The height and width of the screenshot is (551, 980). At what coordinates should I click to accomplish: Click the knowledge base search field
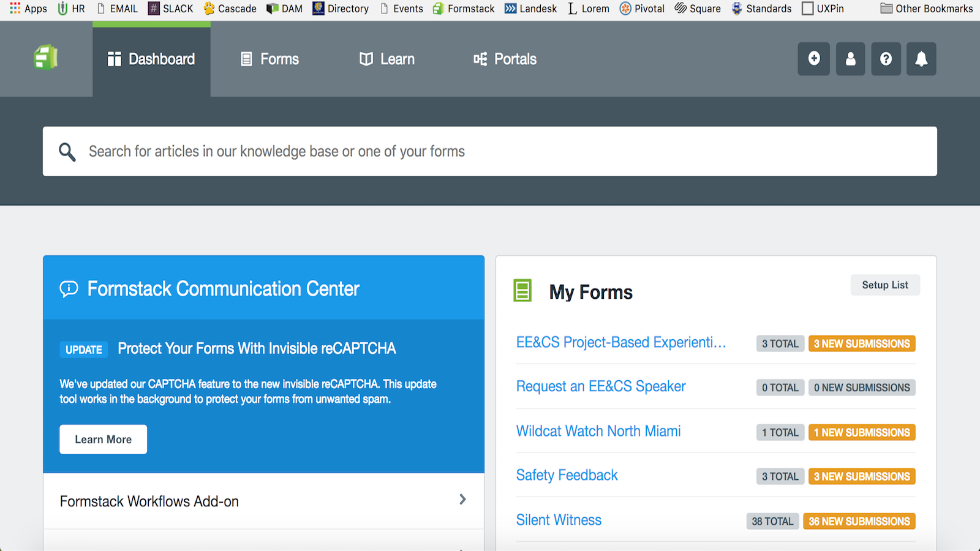coord(490,152)
